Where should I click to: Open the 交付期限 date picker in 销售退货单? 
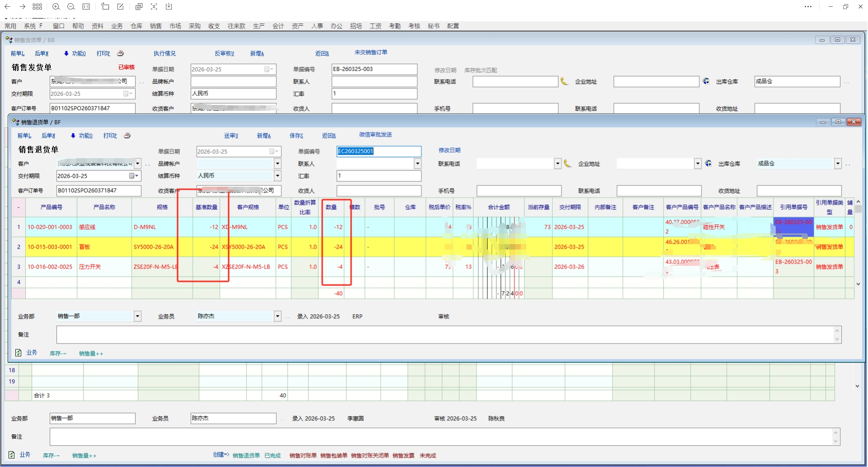tap(132, 176)
